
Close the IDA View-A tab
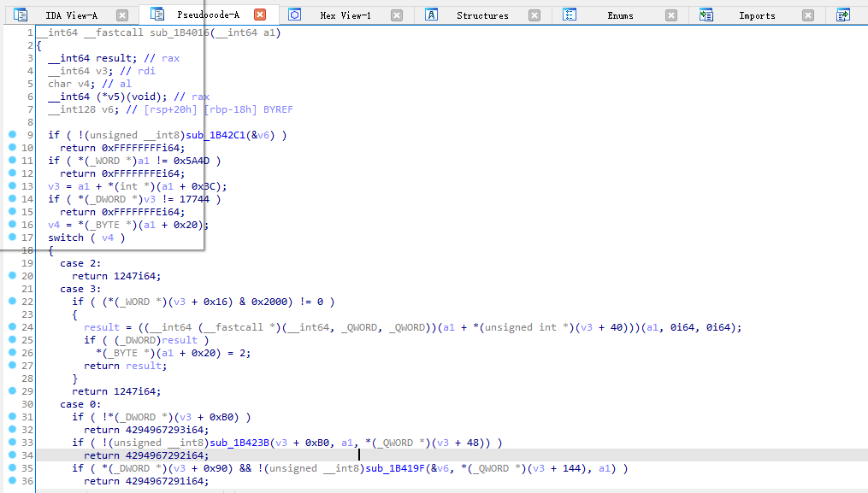(122, 15)
